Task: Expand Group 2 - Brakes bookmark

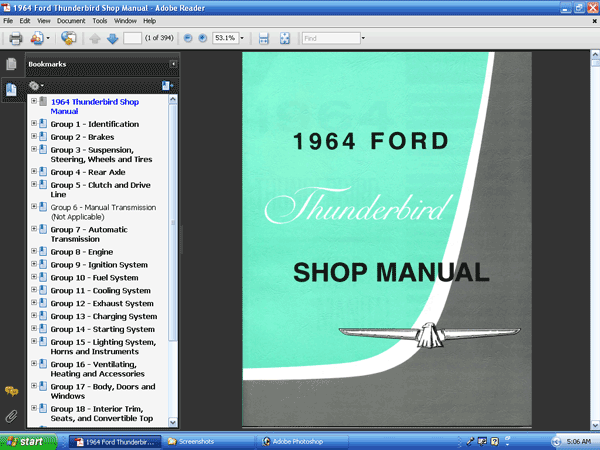Action: [x=34, y=136]
